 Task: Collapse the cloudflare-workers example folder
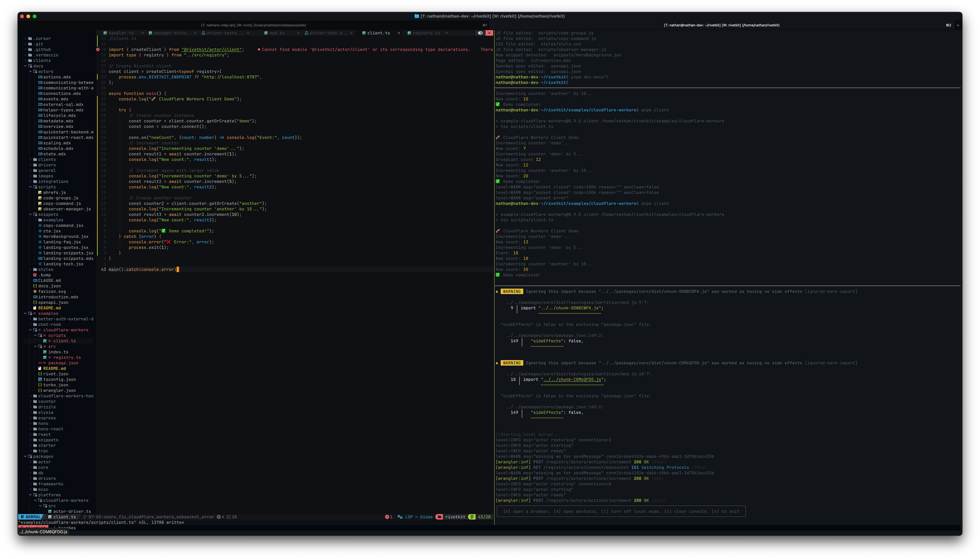coord(31,330)
